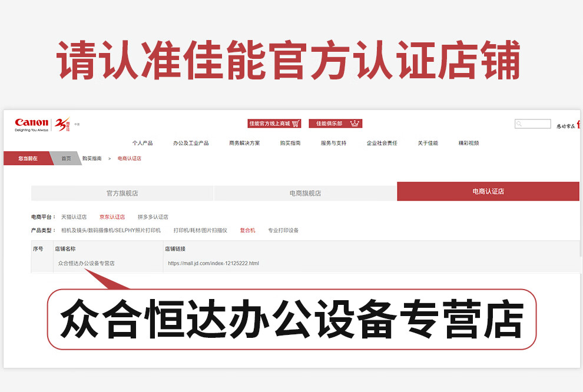Screen dimensions: 583x392
Task: Click 众合恒达办公设备专营店 table cell
Action: (86, 263)
